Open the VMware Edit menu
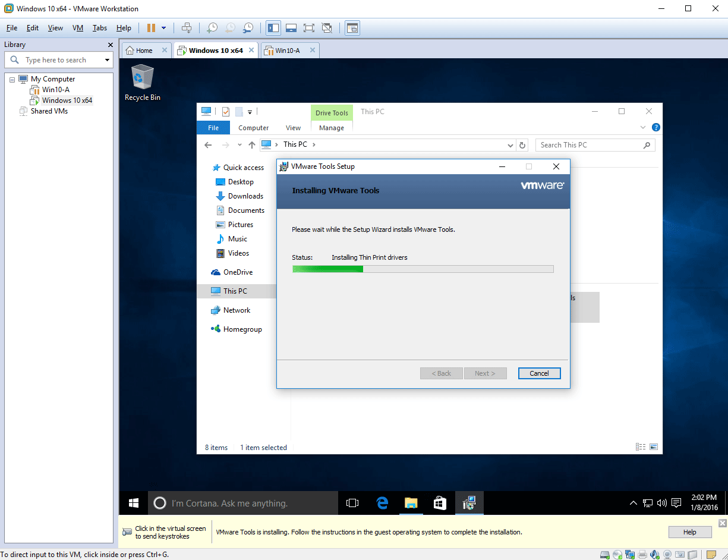728x560 pixels. [33, 28]
